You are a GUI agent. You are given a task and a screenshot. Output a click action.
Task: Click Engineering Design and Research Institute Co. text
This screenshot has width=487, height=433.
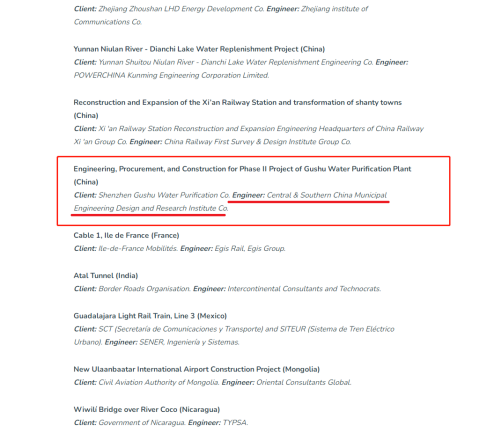click(151, 208)
